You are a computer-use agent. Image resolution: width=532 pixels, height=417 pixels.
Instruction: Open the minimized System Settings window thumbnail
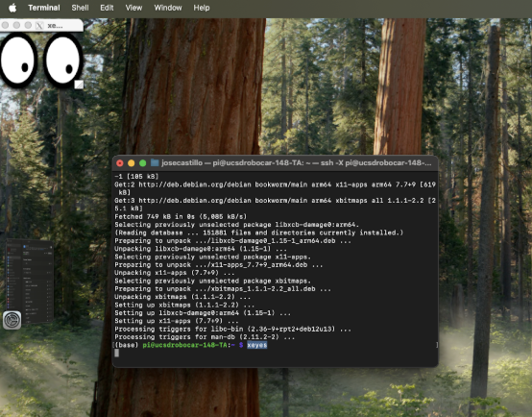click(x=30, y=282)
